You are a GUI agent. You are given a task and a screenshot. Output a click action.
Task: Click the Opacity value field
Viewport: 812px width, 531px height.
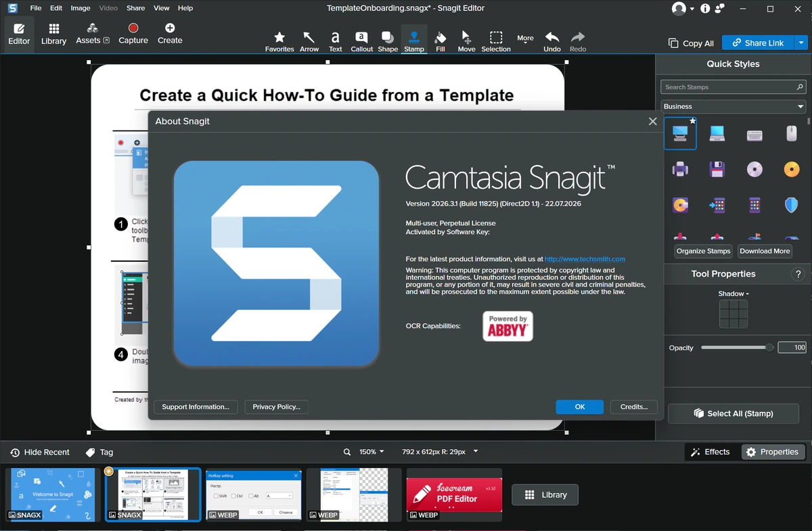792,348
